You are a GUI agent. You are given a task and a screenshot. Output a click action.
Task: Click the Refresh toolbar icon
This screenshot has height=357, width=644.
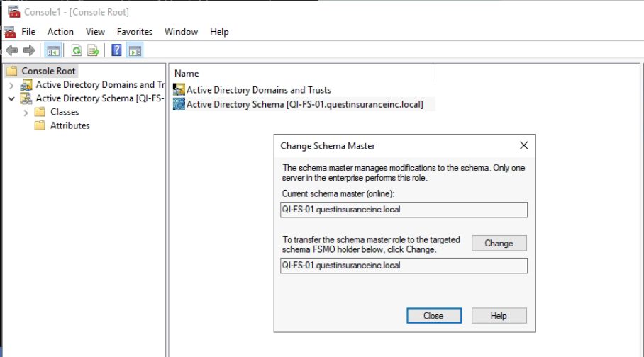(x=76, y=50)
